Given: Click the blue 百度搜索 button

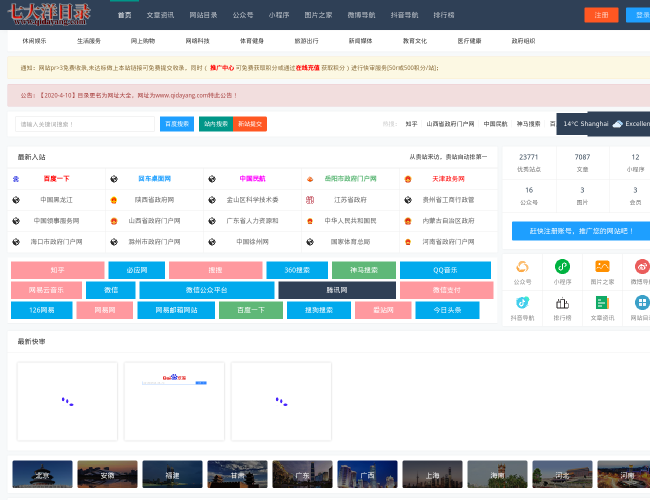Looking at the screenshot, I should pyautogui.click(x=177, y=124).
